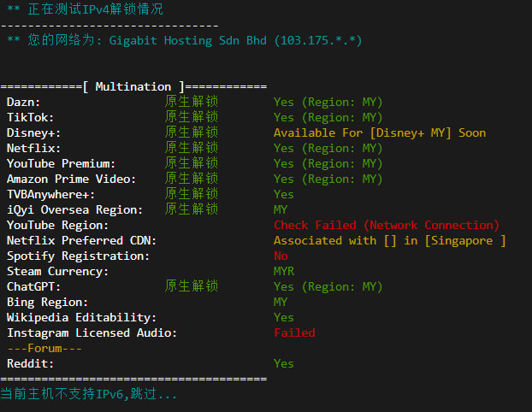Click the Wikipedia Editability label

point(81,317)
